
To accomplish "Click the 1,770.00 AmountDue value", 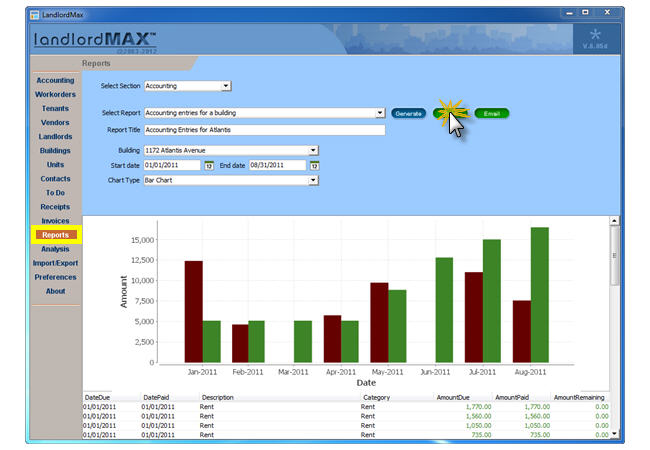I will pos(478,407).
